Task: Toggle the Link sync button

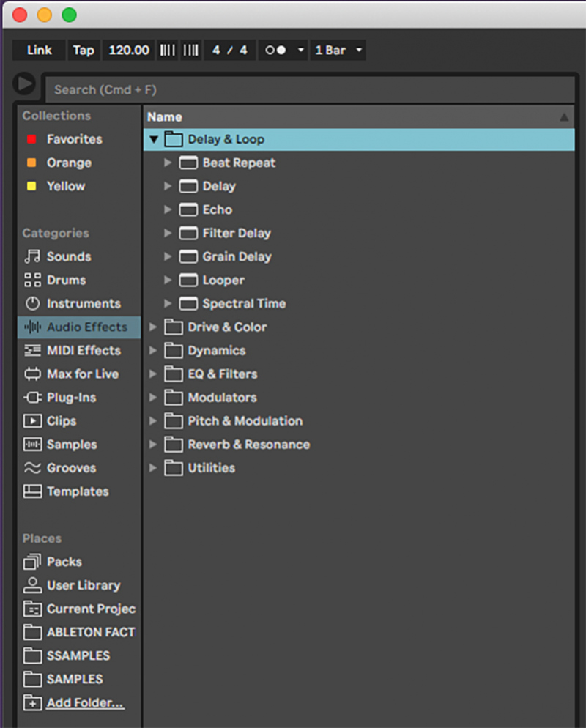Action: tap(40, 51)
